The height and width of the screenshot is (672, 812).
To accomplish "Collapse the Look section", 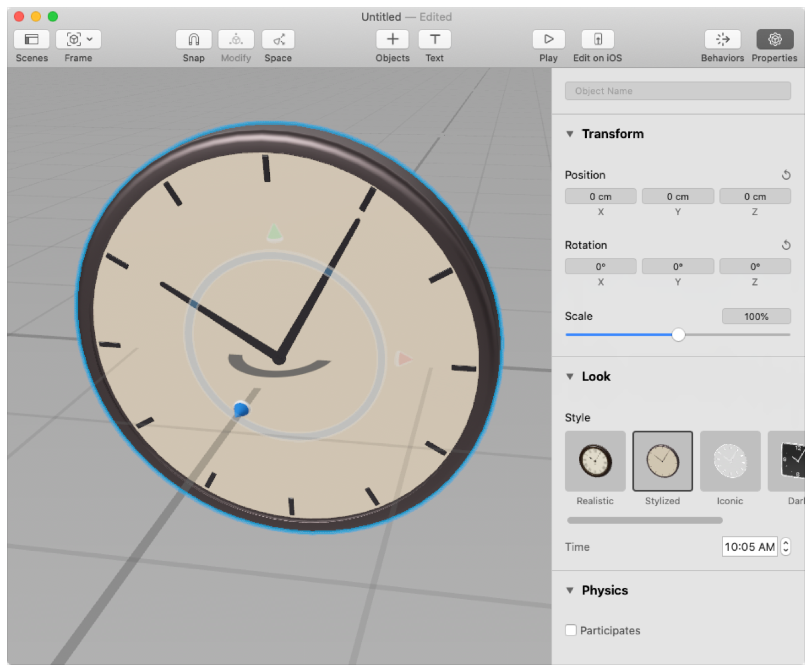I will (x=571, y=377).
